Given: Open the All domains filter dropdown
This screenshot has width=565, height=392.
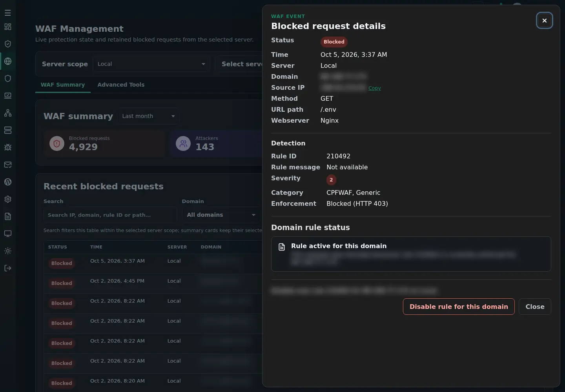Looking at the screenshot, I should click(221, 215).
